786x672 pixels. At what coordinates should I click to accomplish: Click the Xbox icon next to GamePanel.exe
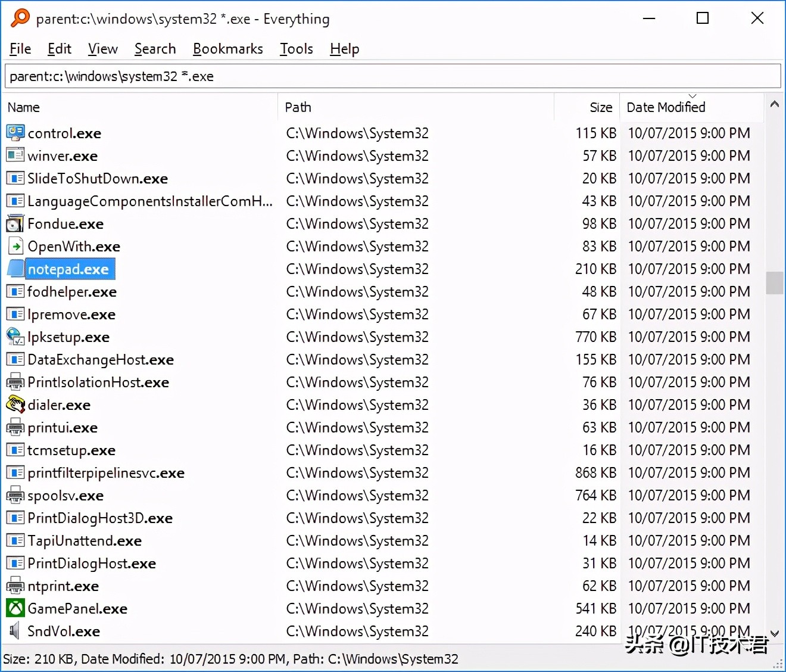[15, 608]
